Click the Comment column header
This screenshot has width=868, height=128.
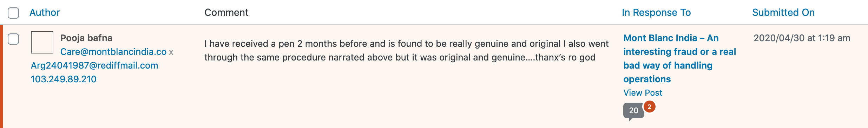click(x=226, y=13)
